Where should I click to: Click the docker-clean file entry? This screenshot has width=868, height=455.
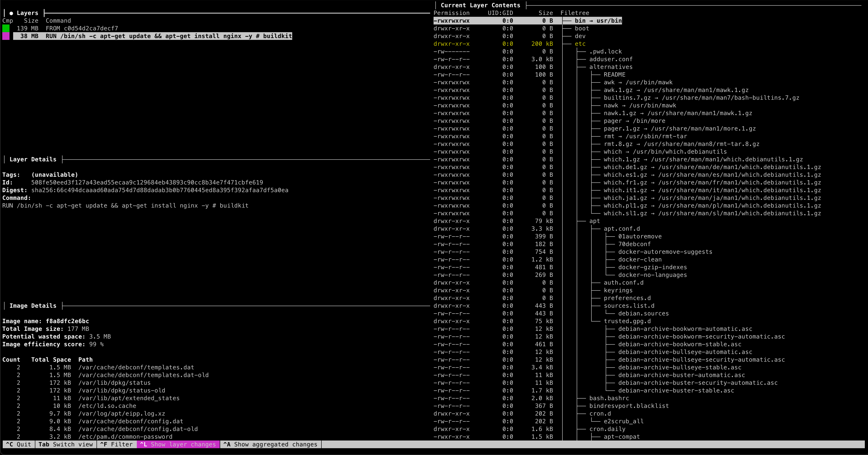tap(639, 259)
